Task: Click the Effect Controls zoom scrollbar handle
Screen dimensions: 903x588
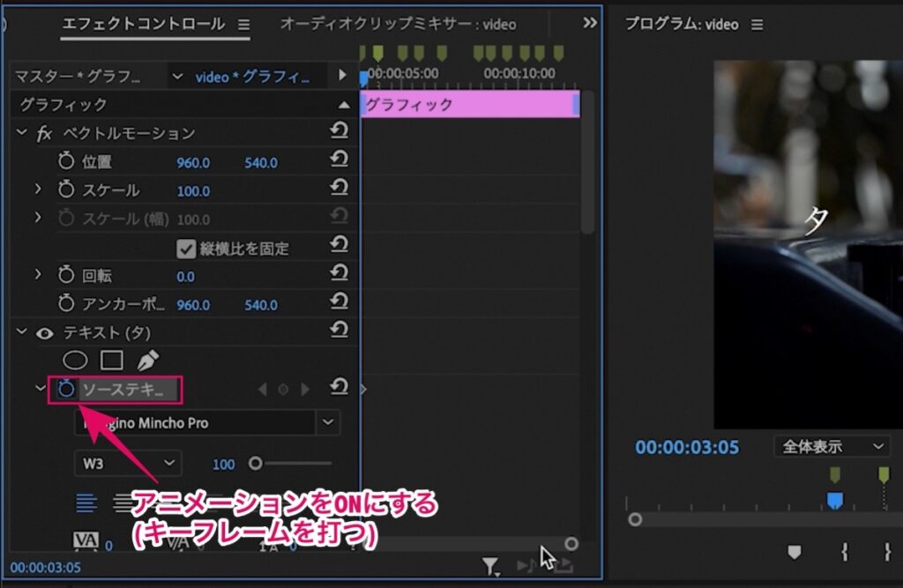Action: click(571, 544)
